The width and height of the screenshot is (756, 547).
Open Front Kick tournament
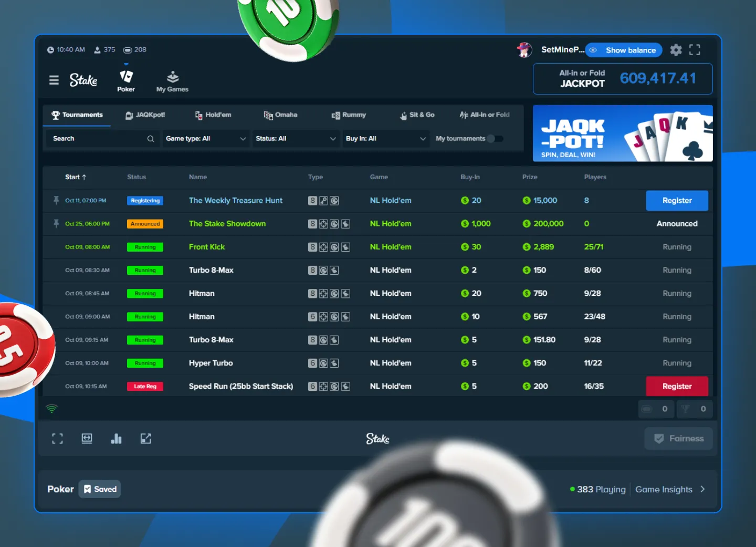pyautogui.click(x=207, y=247)
